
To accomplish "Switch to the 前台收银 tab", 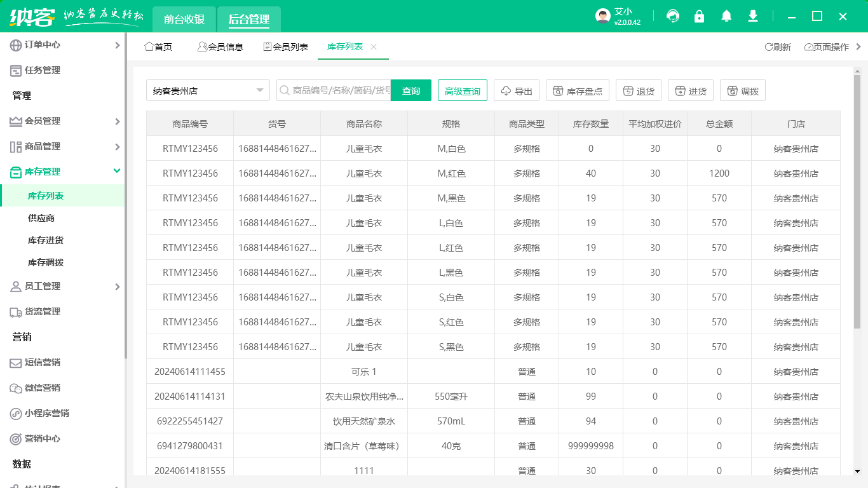I will 184,19.
